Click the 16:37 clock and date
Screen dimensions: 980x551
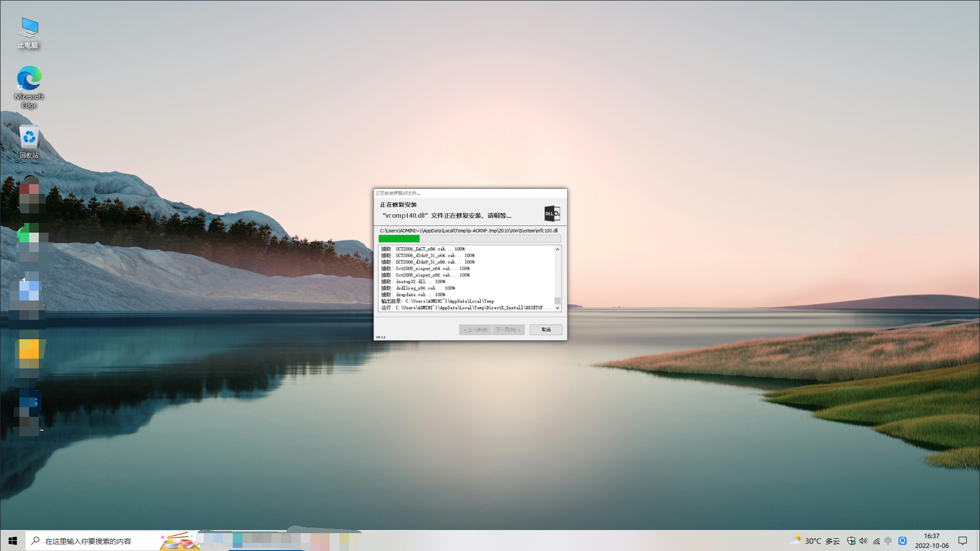click(932, 541)
